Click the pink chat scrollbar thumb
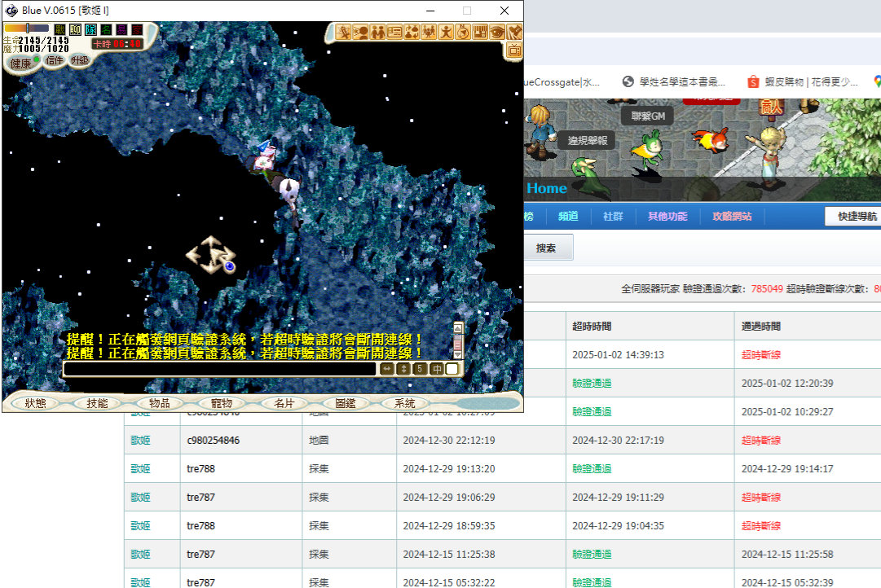The image size is (881, 588). tap(458, 344)
